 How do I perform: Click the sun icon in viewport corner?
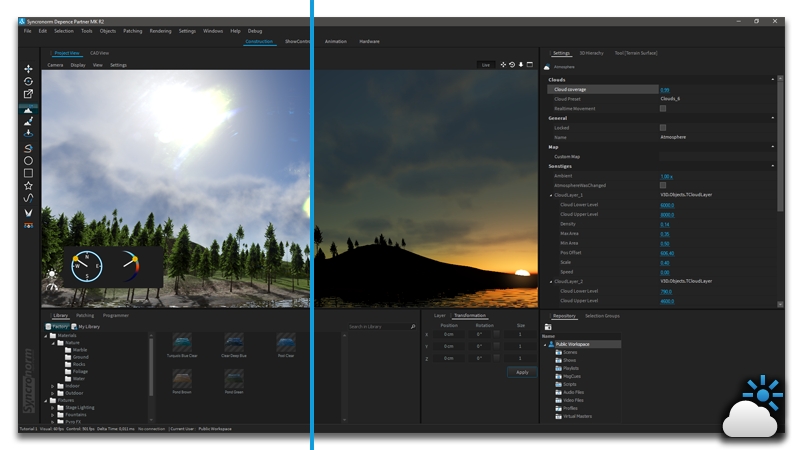coord(52,274)
